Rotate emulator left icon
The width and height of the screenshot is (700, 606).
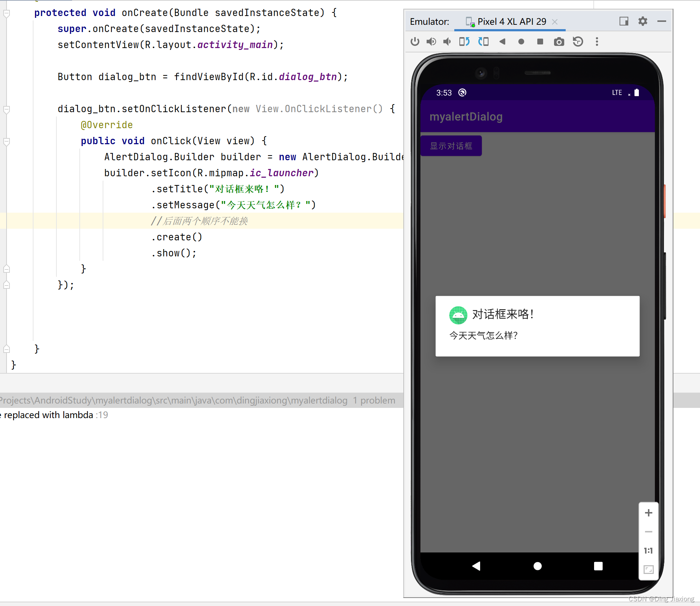click(464, 42)
